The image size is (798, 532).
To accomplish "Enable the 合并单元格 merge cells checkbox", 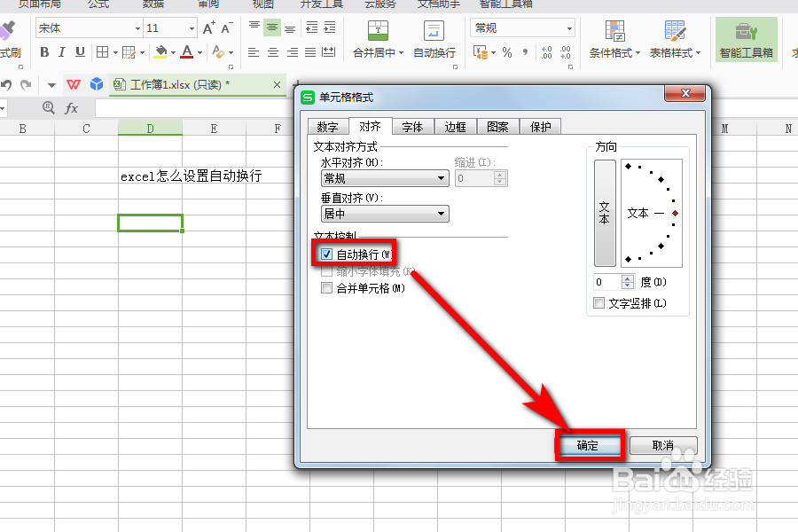I will 326,288.
